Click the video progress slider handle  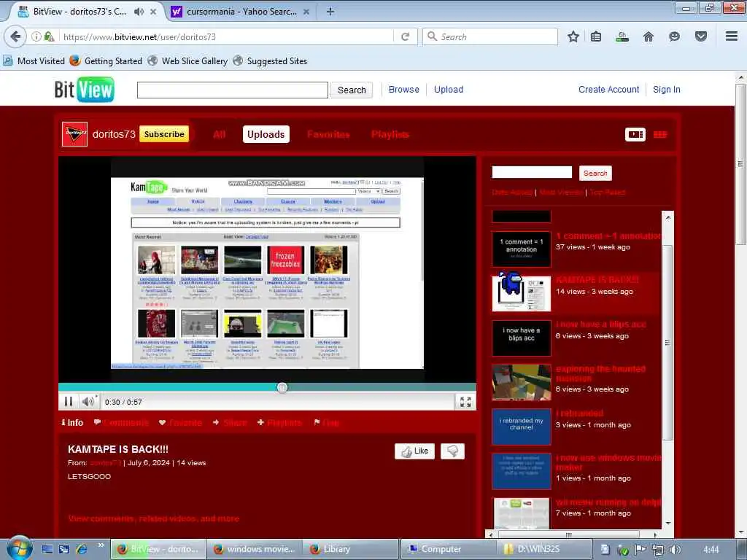(x=282, y=387)
